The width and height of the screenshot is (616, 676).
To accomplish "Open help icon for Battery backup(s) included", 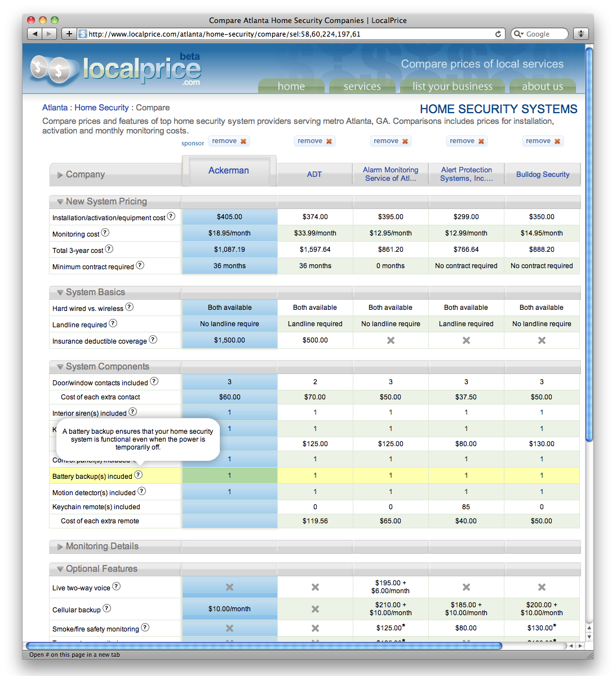I will (139, 475).
